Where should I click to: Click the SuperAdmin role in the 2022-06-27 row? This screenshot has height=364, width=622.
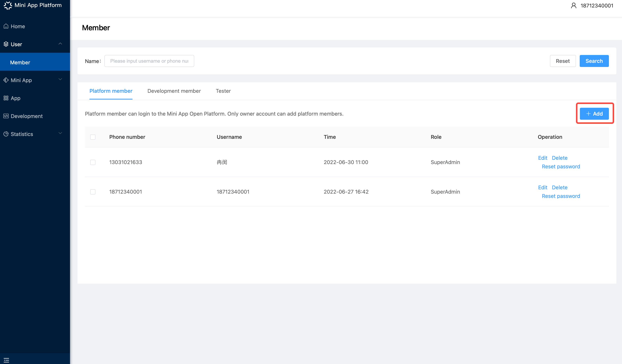pos(445,192)
